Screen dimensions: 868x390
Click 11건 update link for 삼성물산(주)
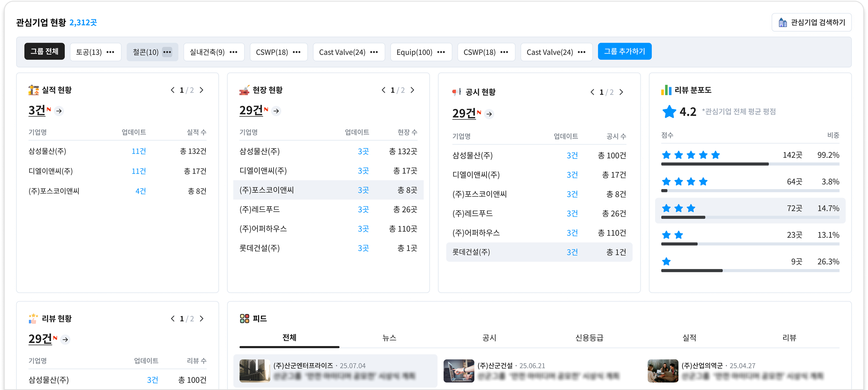pos(139,151)
